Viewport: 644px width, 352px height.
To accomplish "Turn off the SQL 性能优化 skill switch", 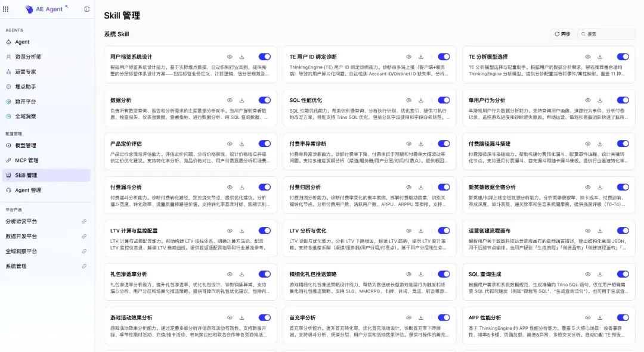I will pyautogui.click(x=444, y=100).
